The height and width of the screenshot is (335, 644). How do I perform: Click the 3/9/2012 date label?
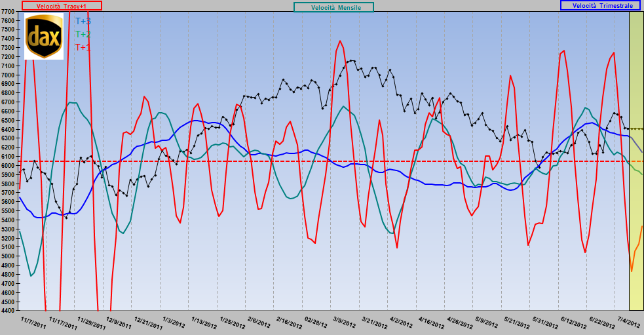pos(344,321)
